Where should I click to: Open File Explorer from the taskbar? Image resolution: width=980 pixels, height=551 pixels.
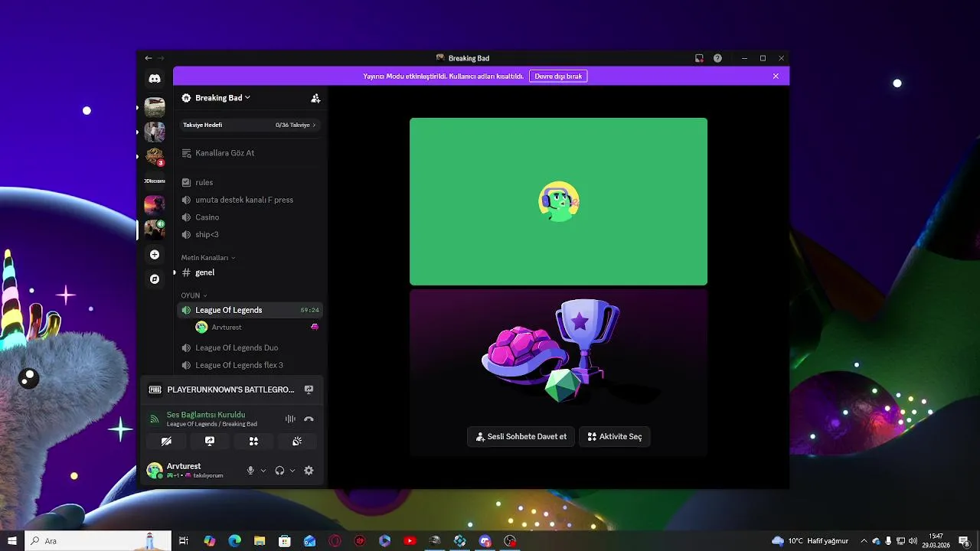[x=260, y=541]
